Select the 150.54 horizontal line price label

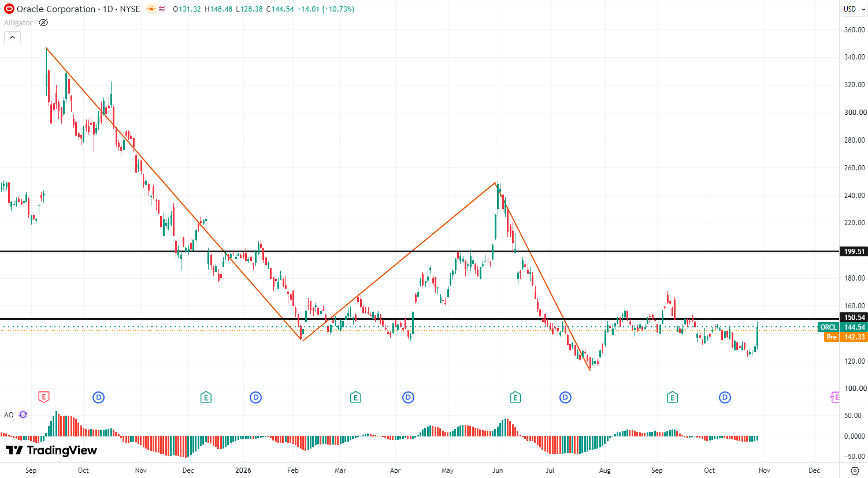point(854,318)
